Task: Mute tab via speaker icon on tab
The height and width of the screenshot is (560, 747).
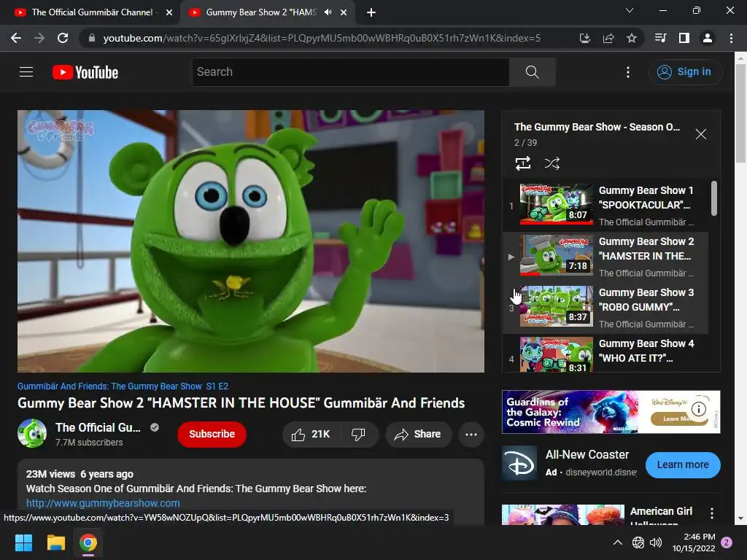Action: pos(328,12)
